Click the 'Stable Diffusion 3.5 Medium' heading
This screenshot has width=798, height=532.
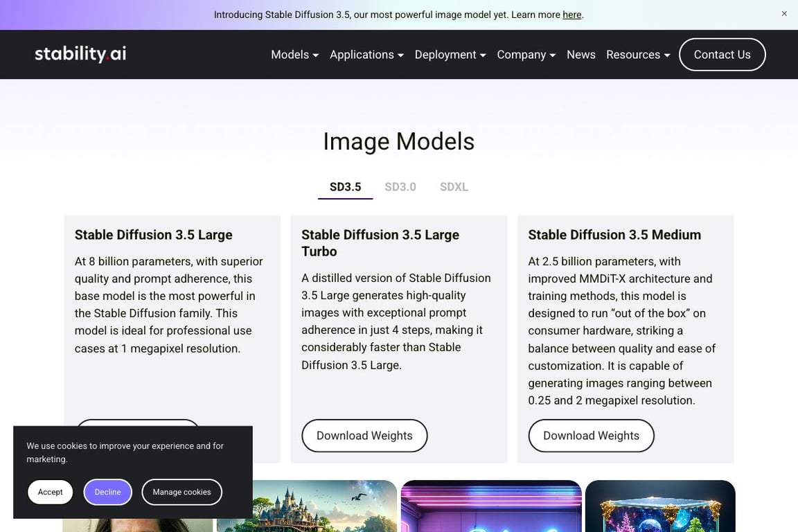pos(614,235)
